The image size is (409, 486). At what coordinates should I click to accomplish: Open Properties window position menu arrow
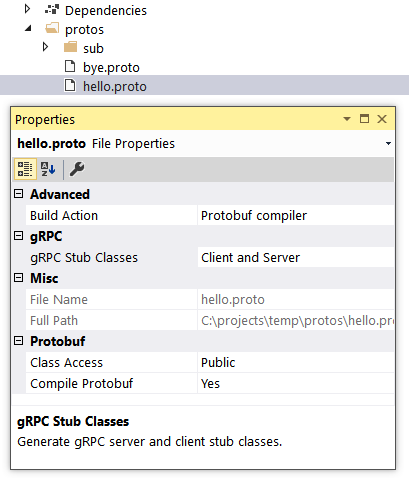(x=347, y=119)
